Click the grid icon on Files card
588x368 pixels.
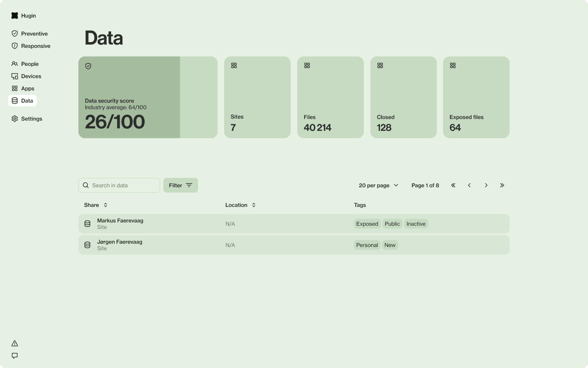[307, 65]
